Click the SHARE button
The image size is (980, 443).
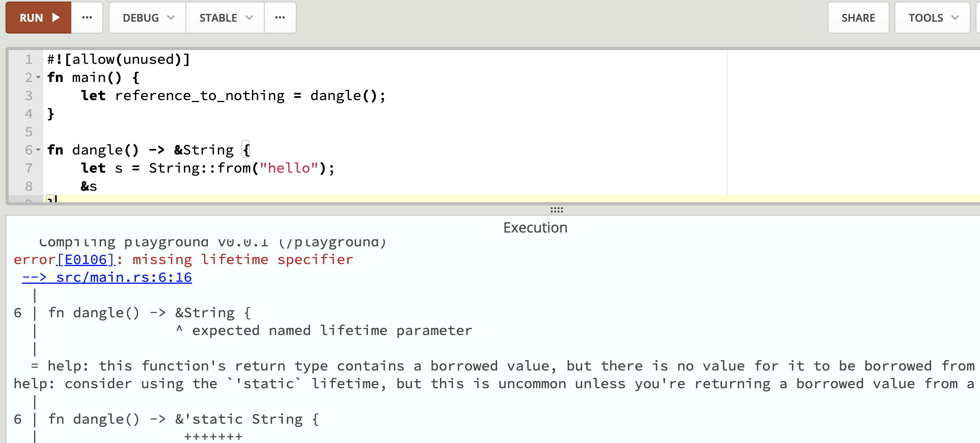pos(858,18)
